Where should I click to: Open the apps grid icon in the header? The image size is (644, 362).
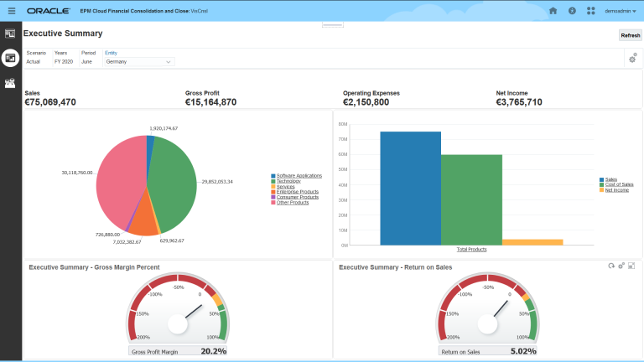pos(590,11)
